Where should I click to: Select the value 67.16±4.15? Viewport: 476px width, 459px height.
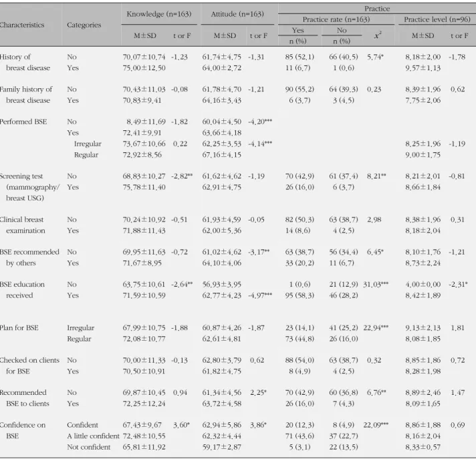[222, 155]
